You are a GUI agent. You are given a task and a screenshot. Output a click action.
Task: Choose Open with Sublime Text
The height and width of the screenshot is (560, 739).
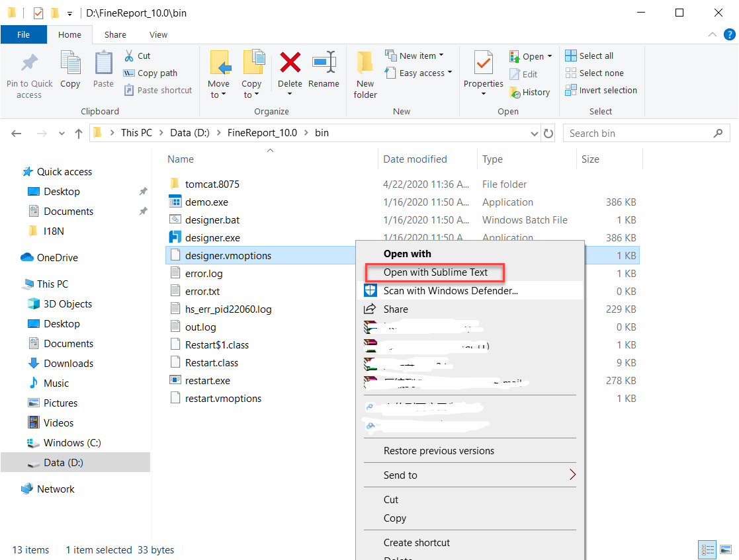(435, 272)
